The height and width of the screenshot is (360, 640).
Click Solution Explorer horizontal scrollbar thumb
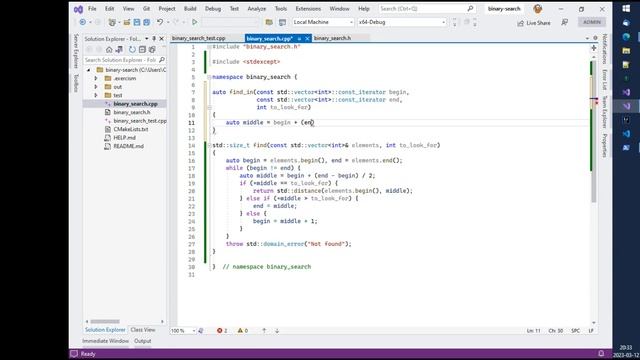click(105, 321)
